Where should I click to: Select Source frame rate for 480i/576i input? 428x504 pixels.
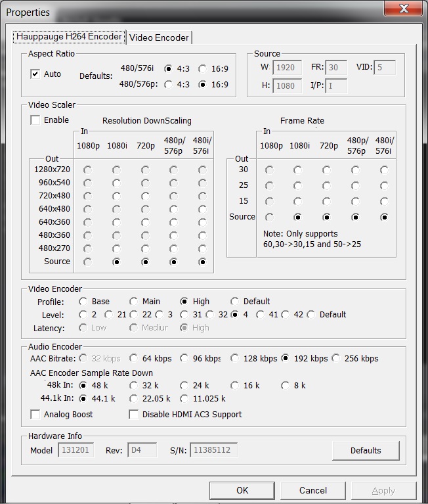pos(384,218)
